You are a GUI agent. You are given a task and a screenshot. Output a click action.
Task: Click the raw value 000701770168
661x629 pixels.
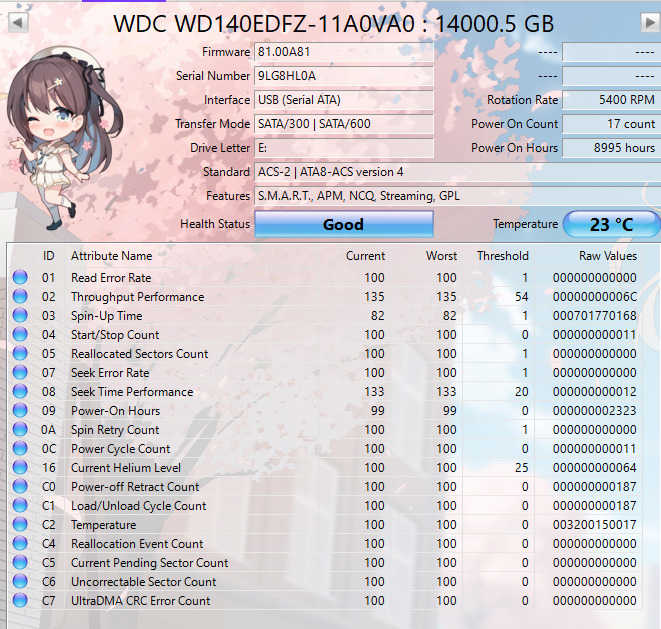click(x=595, y=316)
